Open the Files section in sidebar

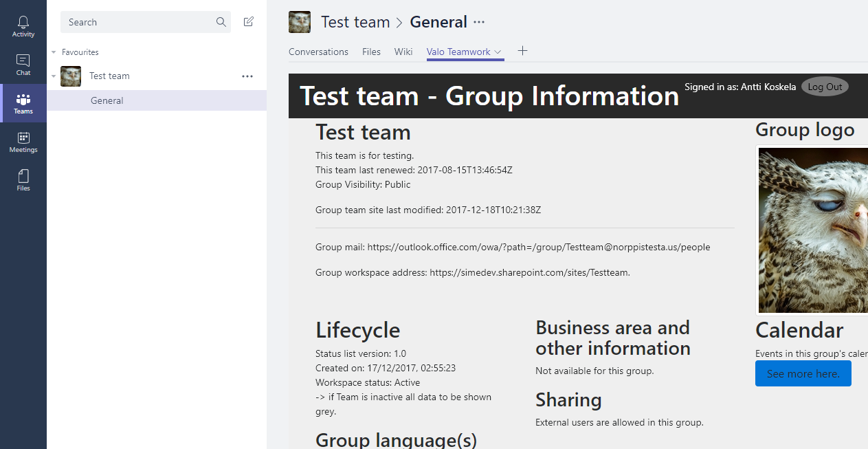point(23,180)
